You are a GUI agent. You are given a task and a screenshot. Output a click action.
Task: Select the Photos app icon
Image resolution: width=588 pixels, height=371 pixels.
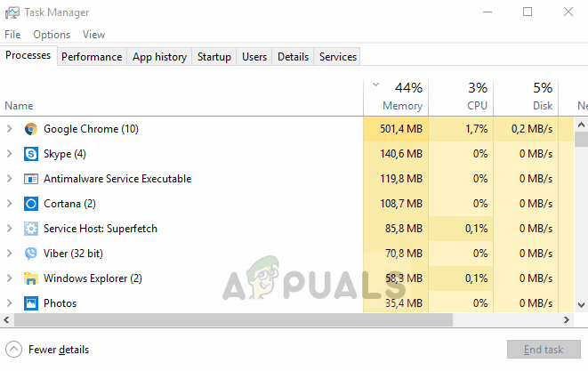click(x=30, y=303)
